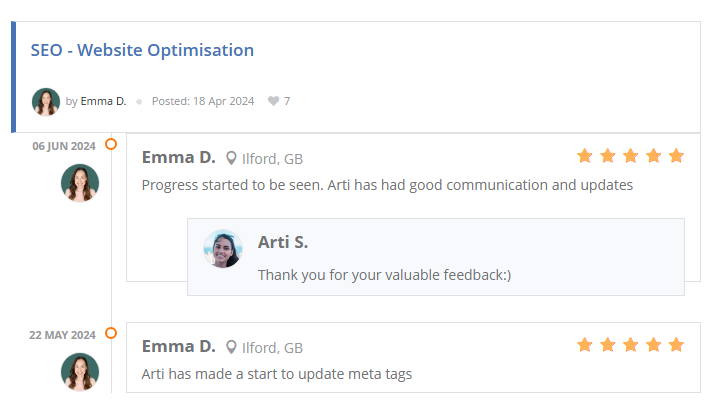
Task: Click the first star of the 22 May review rating
Action: pyautogui.click(x=585, y=345)
